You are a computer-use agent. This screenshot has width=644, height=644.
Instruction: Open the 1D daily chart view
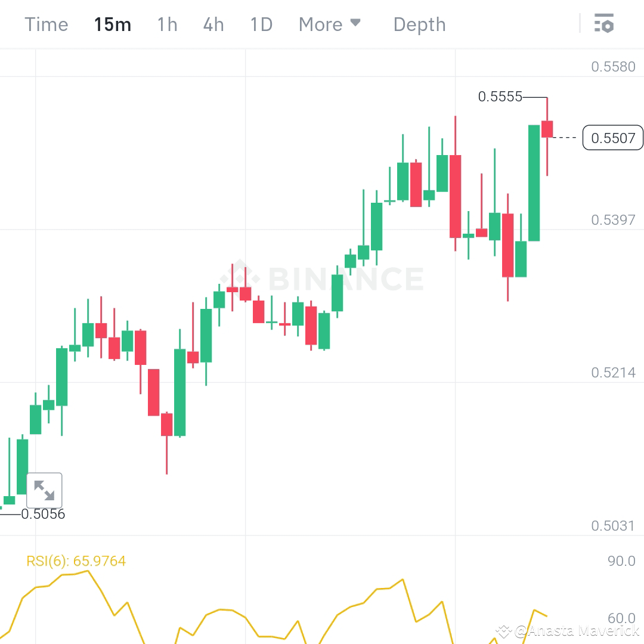[261, 24]
